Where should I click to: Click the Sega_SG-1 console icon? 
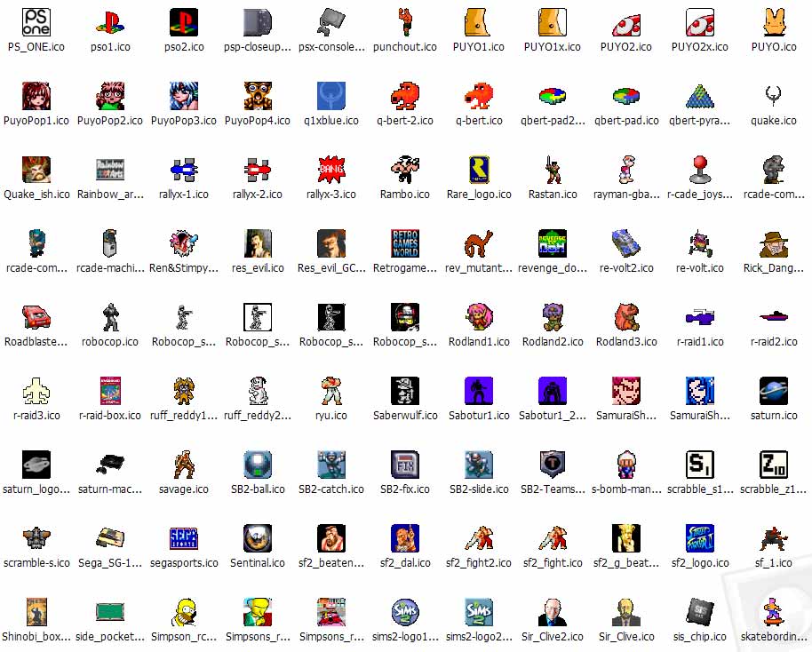(x=110, y=538)
